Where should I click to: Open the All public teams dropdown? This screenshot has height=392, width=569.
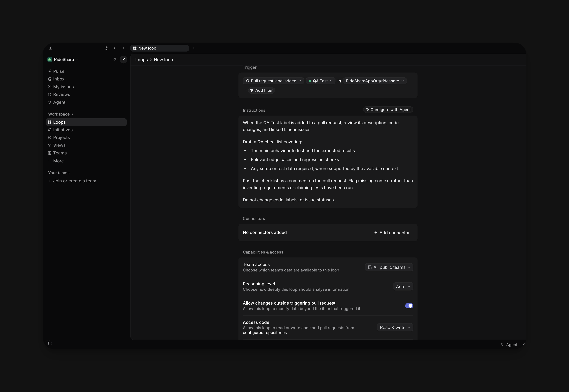(389, 267)
